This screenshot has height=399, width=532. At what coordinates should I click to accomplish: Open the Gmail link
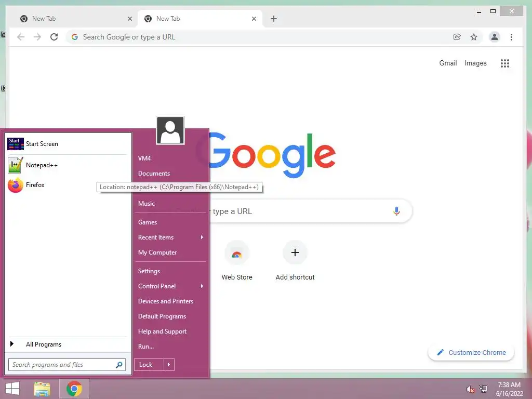tap(448, 63)
